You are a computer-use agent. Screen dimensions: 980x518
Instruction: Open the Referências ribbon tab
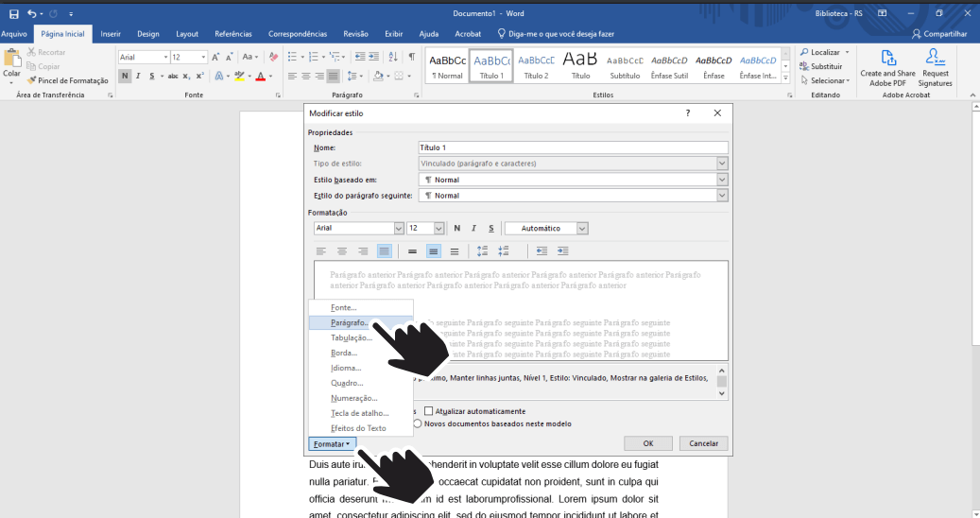coord(233,33)
